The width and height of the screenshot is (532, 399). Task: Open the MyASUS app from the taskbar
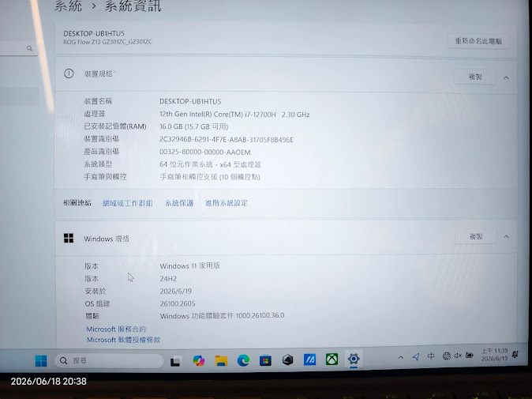tap(309, 359)
